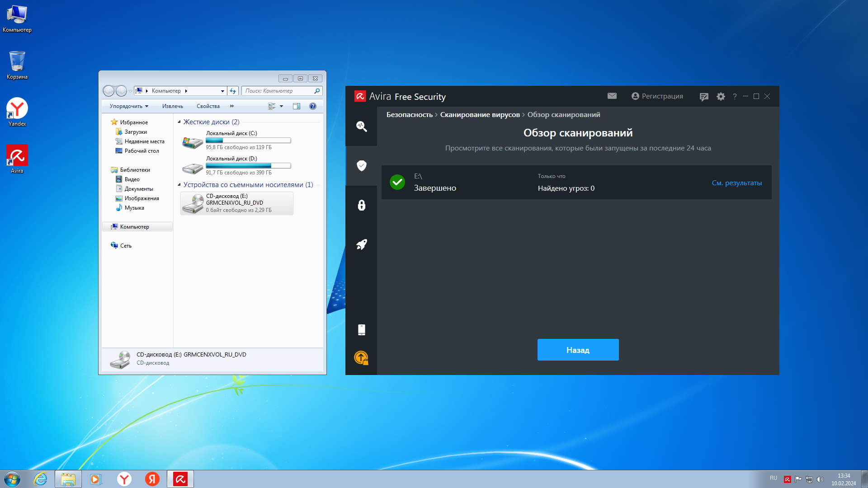Click the orange upgrade icon in Avira sidebar
The width and height of the screenshot is (868, 488).
coord(361,358)
